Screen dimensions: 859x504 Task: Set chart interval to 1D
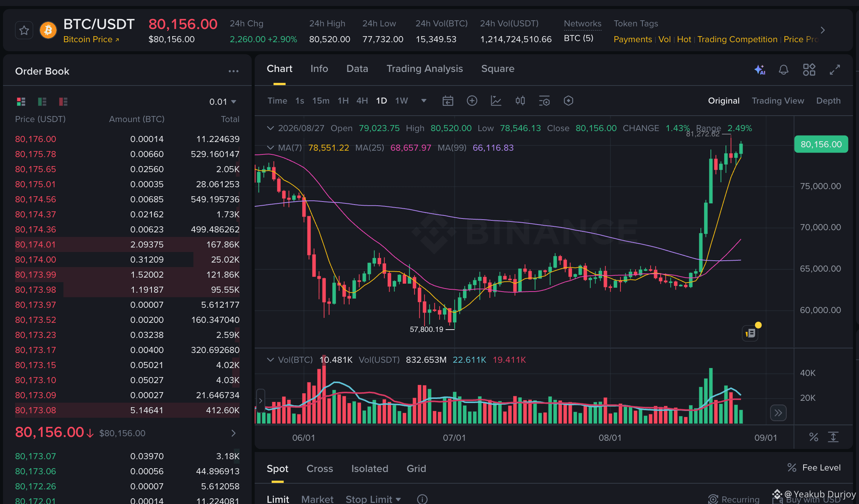(x=381, y=101)
